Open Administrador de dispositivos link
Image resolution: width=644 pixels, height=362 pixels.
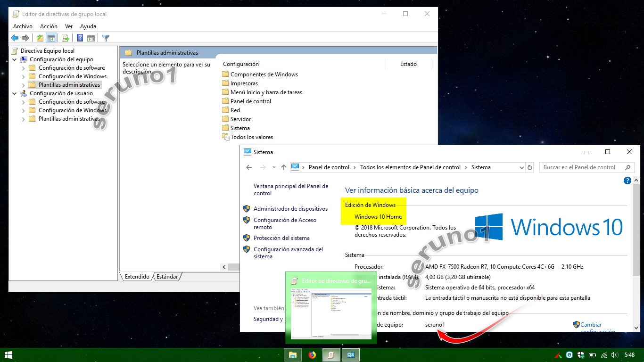[x=290, y=209]
